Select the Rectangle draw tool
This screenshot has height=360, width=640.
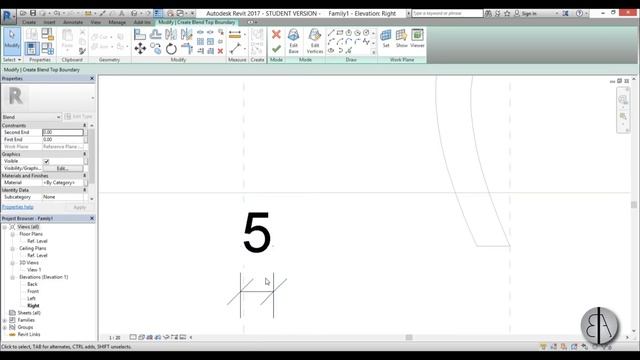coord(340,33)
